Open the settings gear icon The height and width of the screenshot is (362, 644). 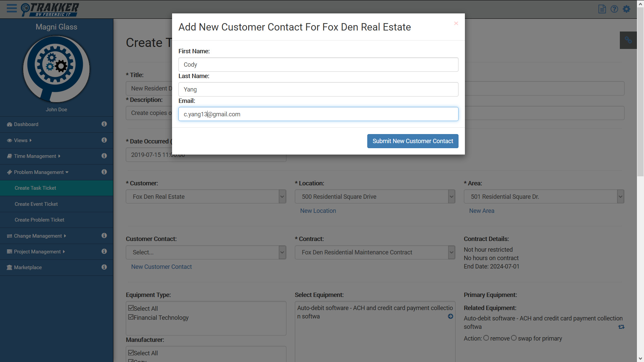[627, 9]
